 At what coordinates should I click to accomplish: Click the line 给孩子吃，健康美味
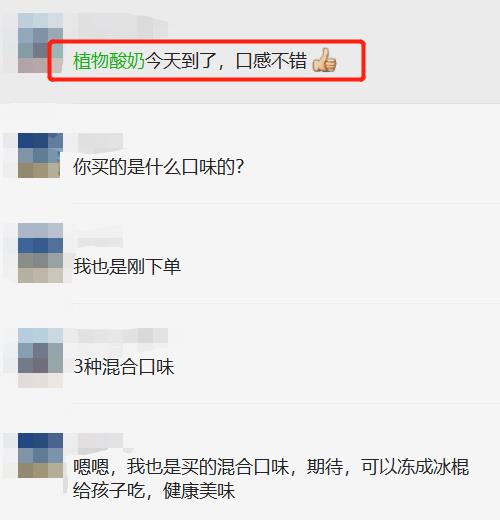[x=154, y=491]
